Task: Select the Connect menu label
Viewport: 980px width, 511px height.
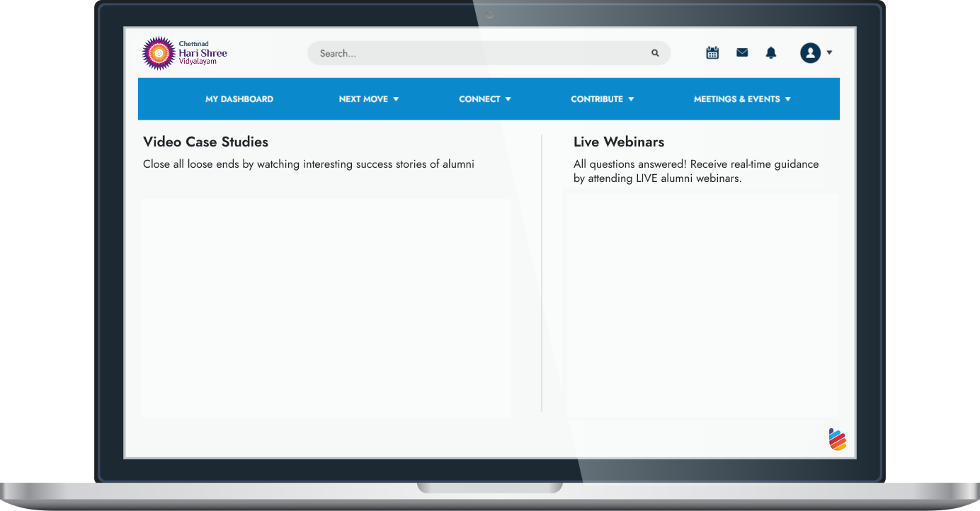Action: tap(479, 99)
